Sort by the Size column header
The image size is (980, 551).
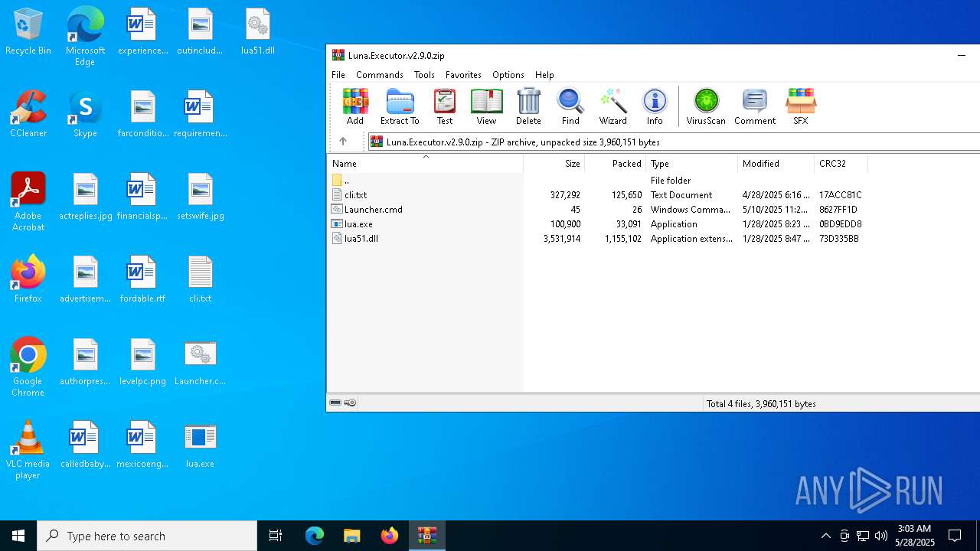tap(554, 164)
